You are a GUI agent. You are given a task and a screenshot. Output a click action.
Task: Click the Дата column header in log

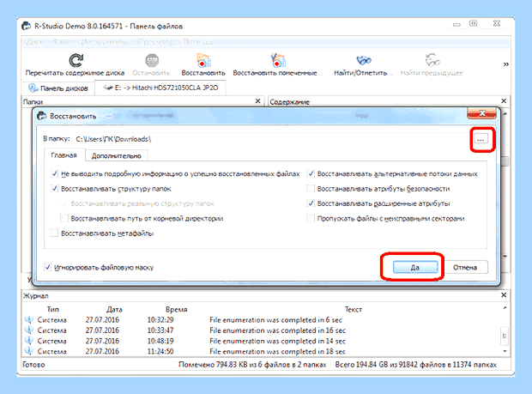114,309
